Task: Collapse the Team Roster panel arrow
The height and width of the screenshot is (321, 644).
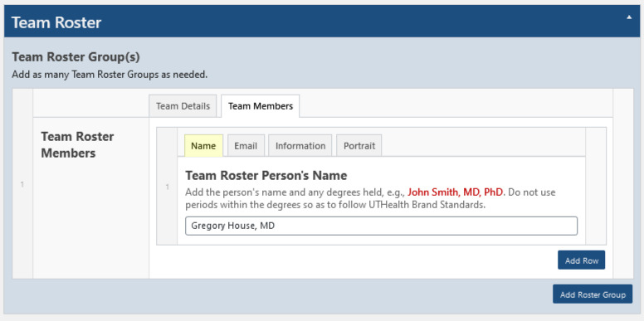Action: [629, 17]
